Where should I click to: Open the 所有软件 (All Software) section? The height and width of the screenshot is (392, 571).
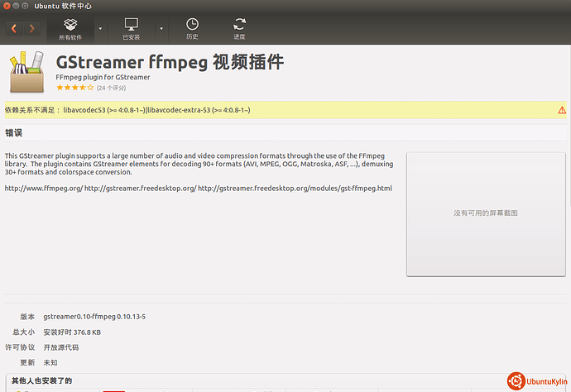(70, 30)
